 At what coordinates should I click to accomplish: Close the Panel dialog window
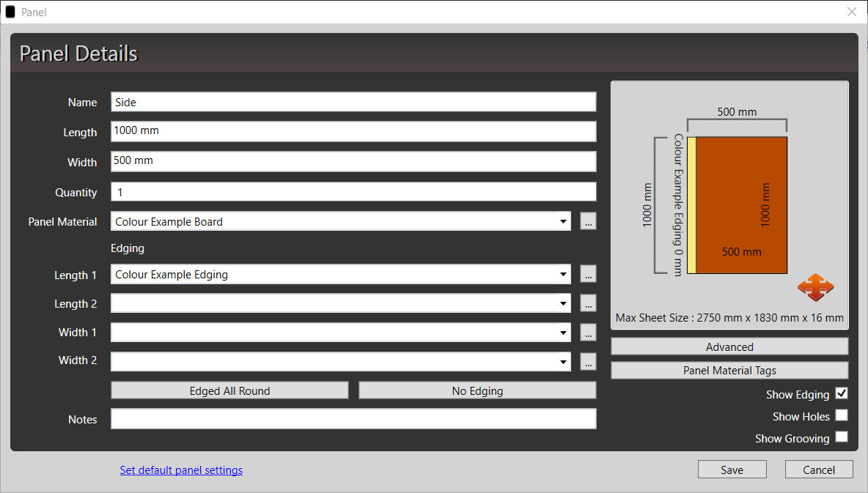(852, 12)
